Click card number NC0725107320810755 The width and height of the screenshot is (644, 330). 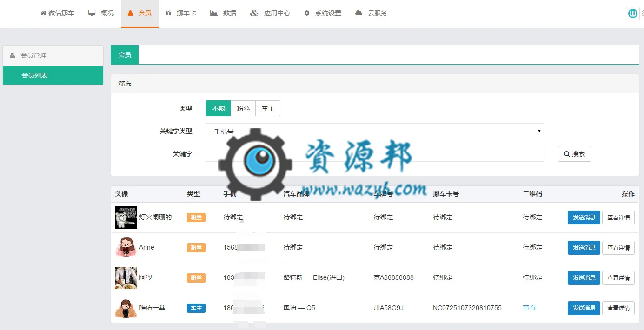pos(467,308)
